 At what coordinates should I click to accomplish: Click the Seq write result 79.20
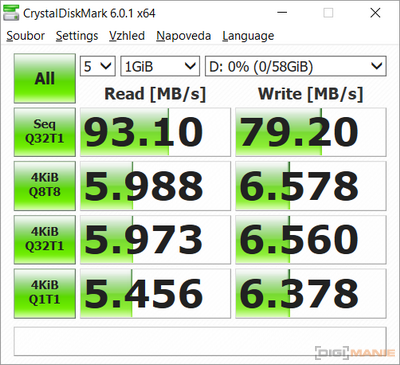pyautogui.click(x=311, y=132)
